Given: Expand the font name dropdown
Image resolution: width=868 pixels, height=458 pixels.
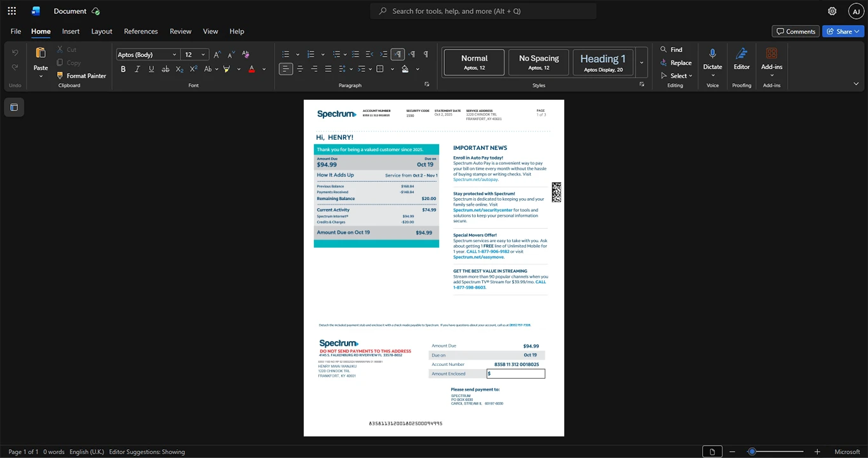Looking at the screenshot, I should 175,55.
